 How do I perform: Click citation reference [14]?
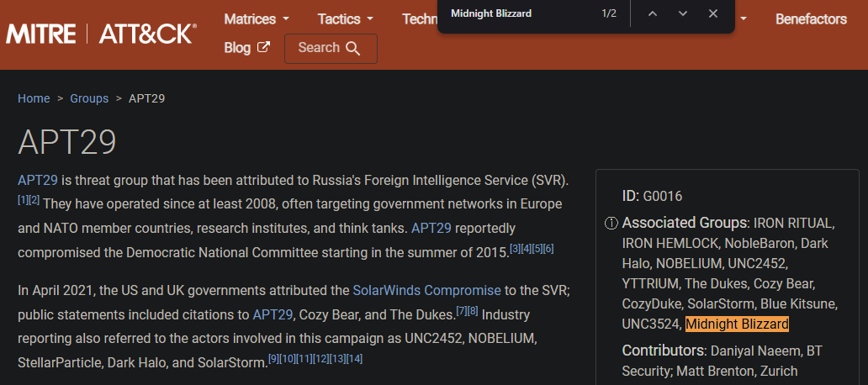[354, 358]
